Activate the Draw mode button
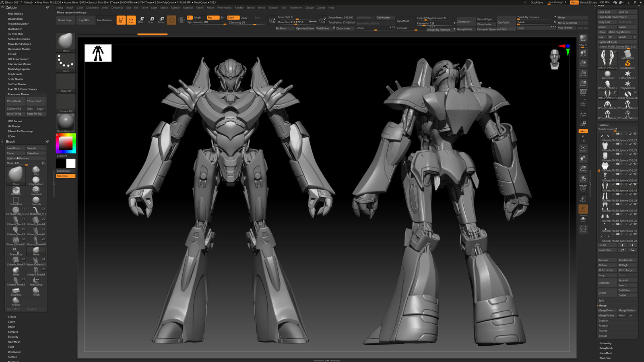644x362 pixels. coord(131,20)
